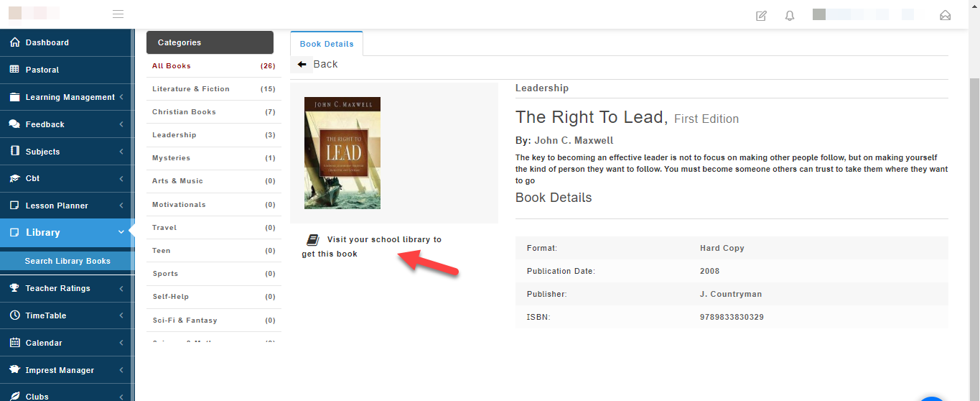980x401 pixels.
Task: Click the school logo in header
Action: click(x=34, y=13)
